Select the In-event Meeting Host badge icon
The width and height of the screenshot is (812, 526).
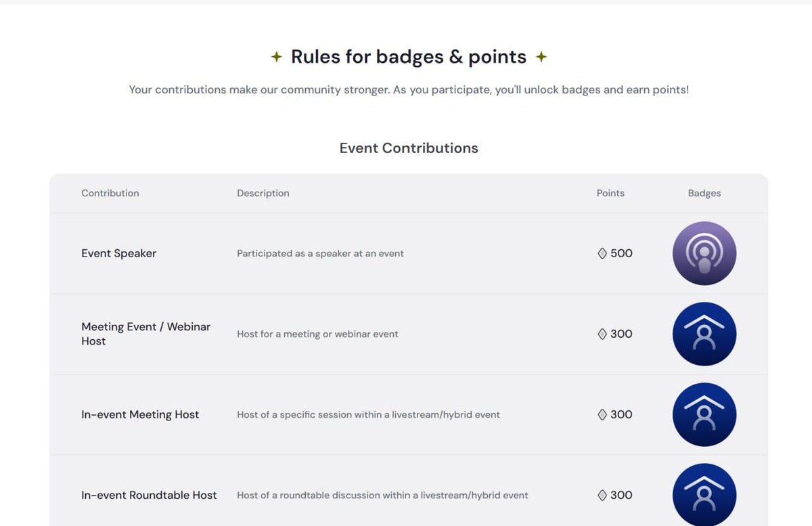704,414
